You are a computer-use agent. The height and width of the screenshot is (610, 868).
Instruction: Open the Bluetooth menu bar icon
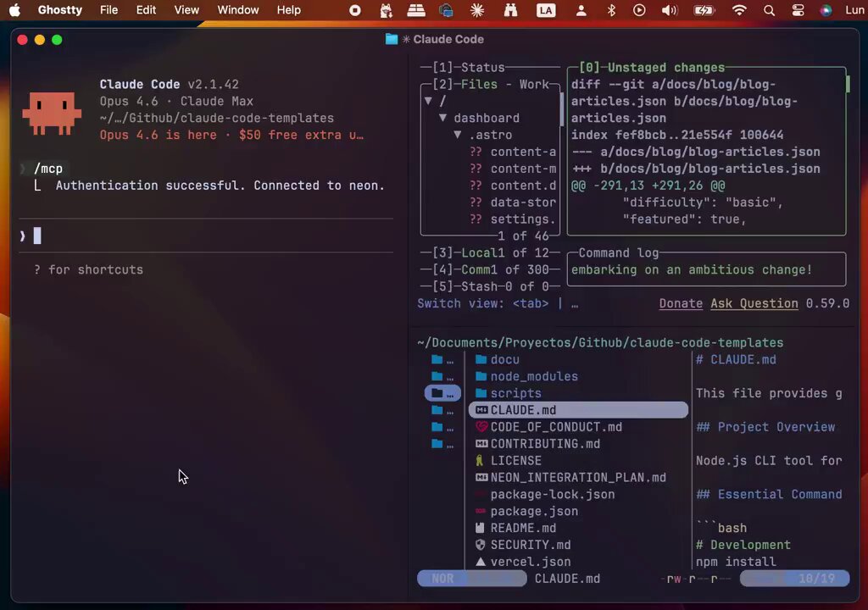click(611, 10)
